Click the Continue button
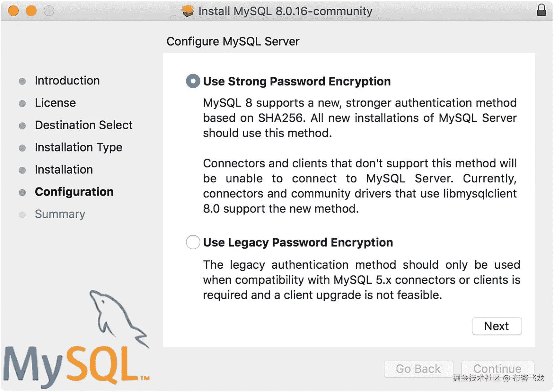 (x=497, y=368)
